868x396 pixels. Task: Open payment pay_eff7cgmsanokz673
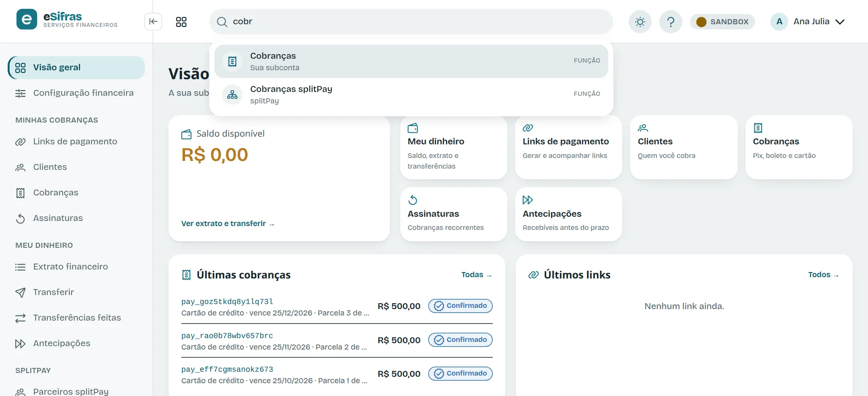[227, 369]
